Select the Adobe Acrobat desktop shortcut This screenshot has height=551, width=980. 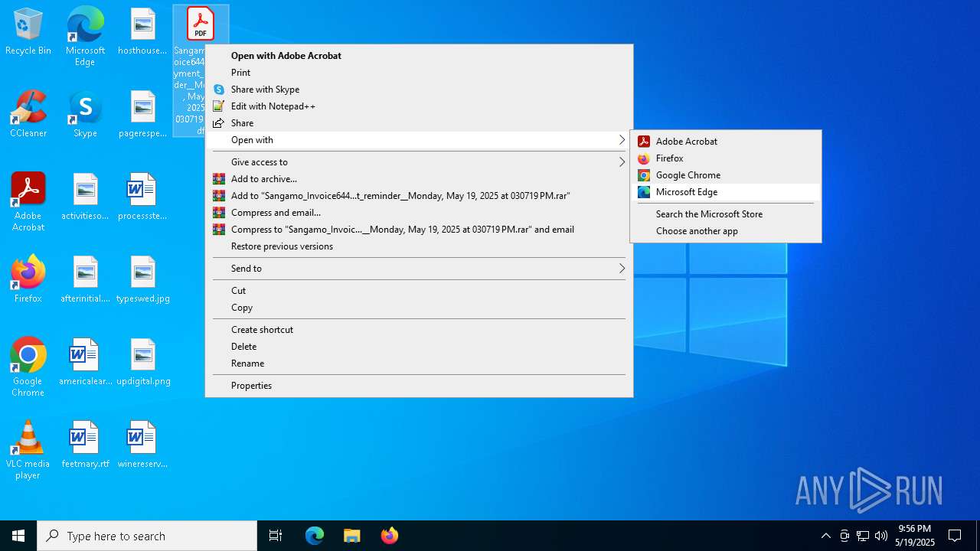[x=28, y=202]
